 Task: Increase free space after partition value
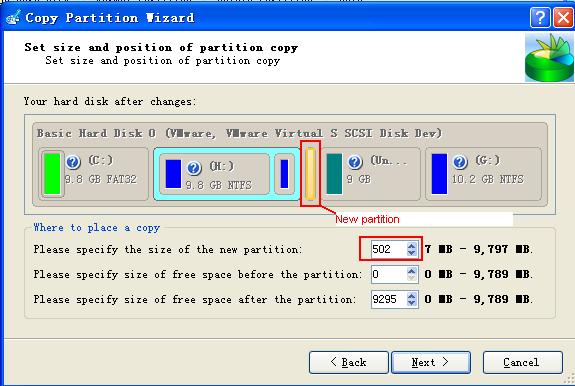(411, 296)
